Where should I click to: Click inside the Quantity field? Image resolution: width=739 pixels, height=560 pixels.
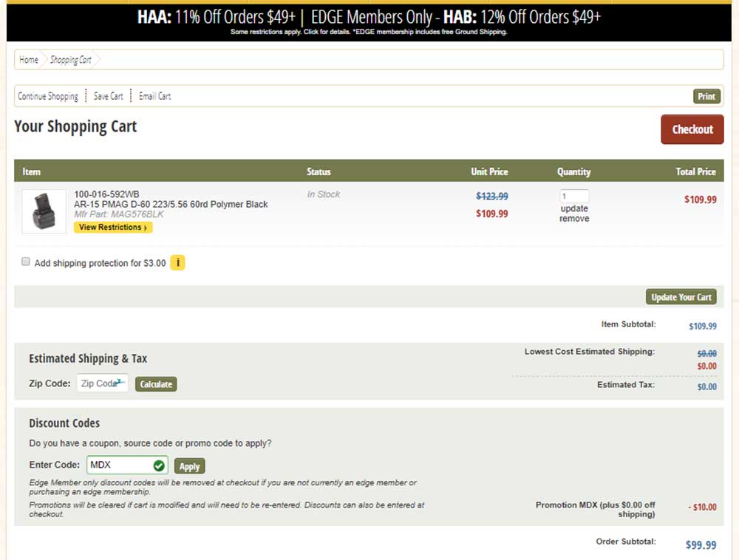(x=574, y=197)
